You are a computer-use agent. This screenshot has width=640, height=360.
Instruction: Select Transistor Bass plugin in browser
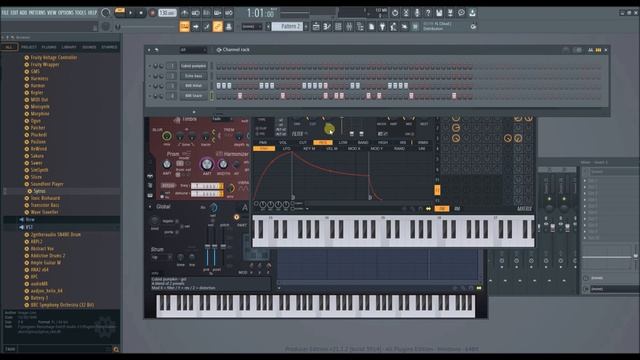coord(44,205)
